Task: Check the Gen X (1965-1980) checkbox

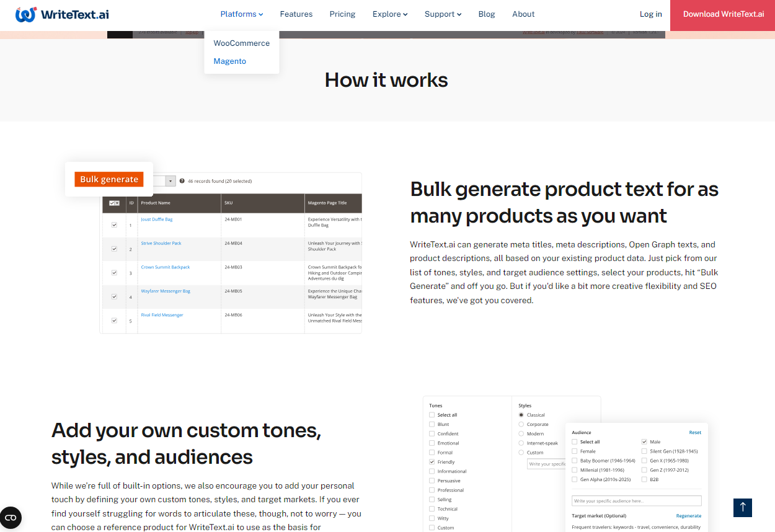Action: (644, 461)
